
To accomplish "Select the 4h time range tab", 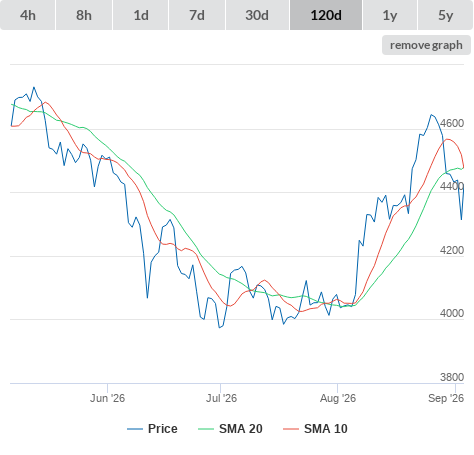I will pyautogui.click(x=28, y=15).
